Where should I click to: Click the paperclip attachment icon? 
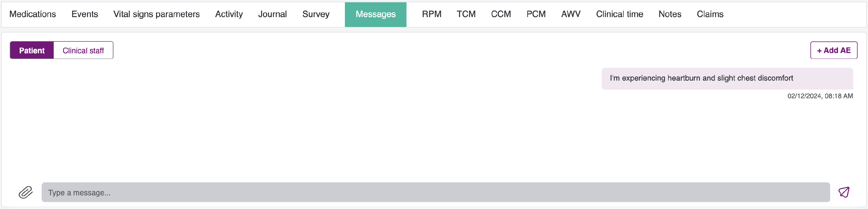point(26,192)
